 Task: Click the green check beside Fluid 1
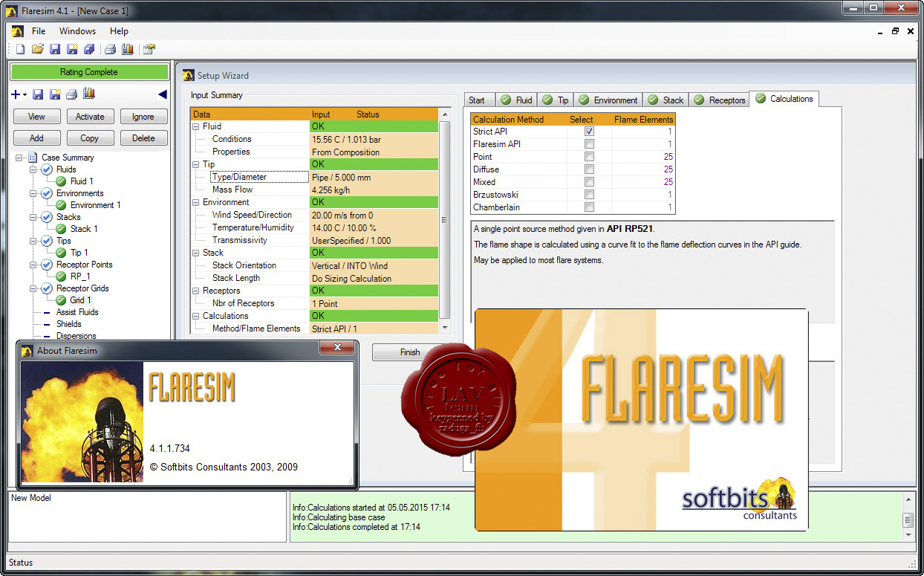[61, 181]
